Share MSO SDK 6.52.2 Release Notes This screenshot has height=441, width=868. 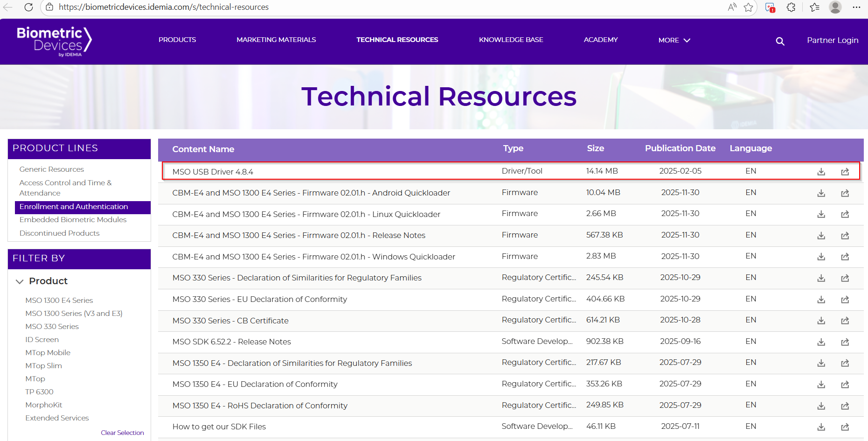(845, 342)
